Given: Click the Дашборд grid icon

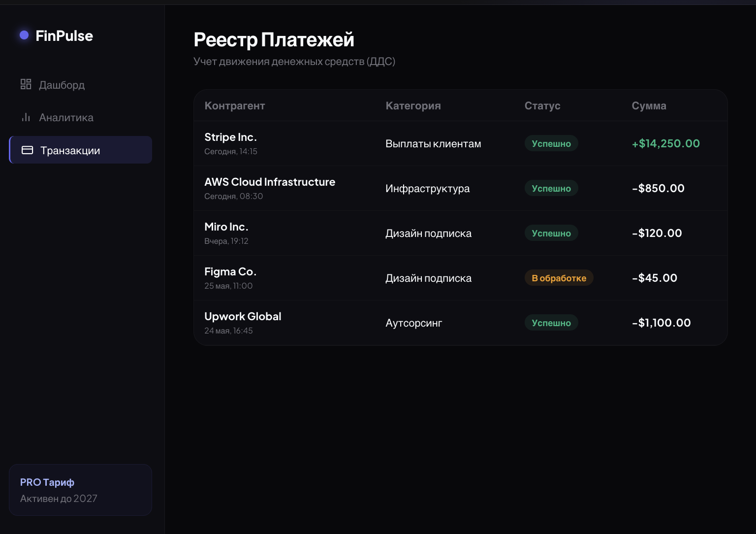Looking at the screenshot, I should point(26,84).
